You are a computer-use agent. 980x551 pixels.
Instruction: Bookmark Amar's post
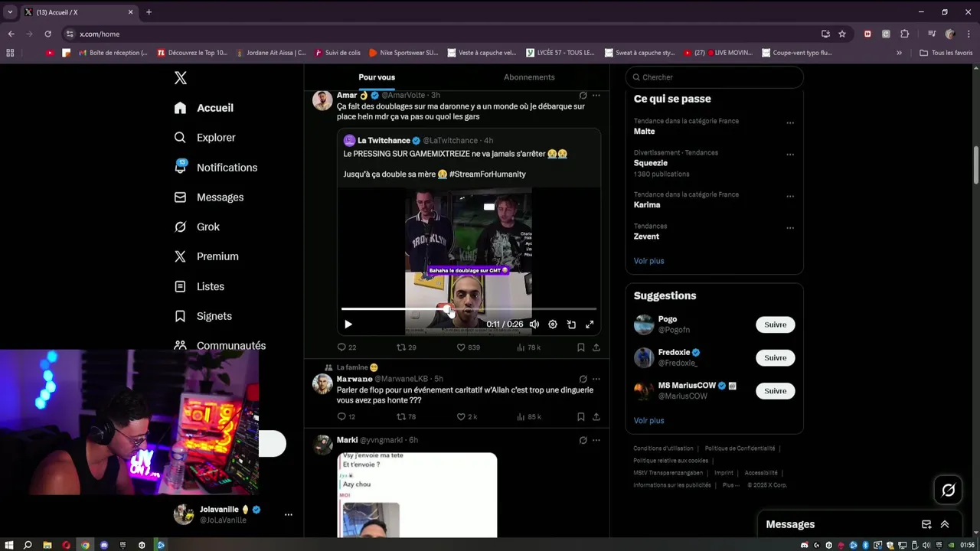click(581, 347)
